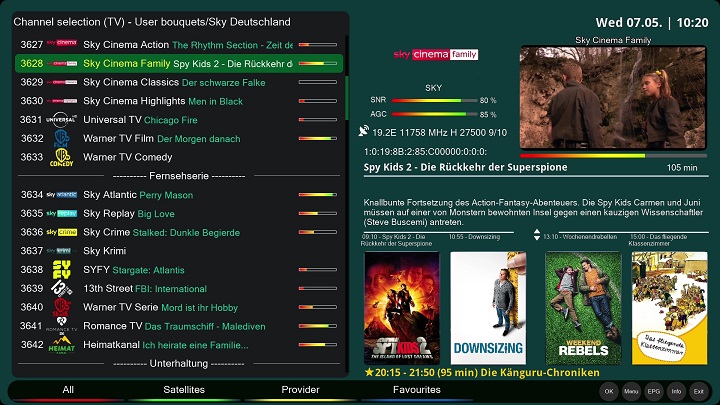Click the Info round button
The height and width of the screenshot is (405, 720).
(x=676, y=391)
